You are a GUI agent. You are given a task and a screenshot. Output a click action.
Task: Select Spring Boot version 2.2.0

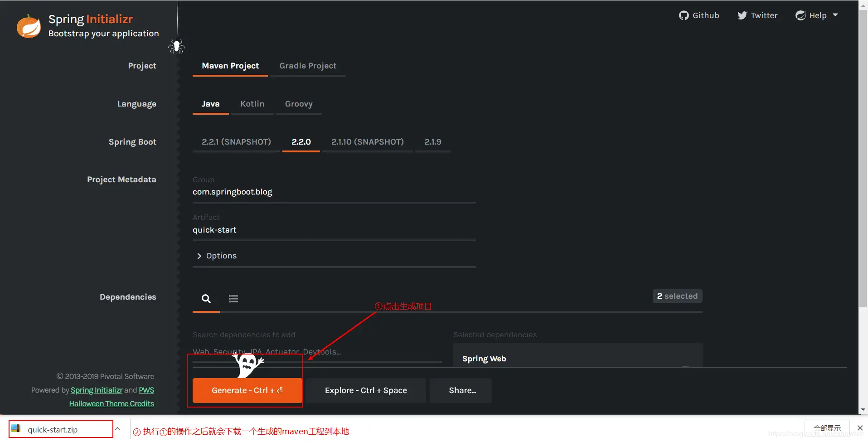[x=301, y=142]
